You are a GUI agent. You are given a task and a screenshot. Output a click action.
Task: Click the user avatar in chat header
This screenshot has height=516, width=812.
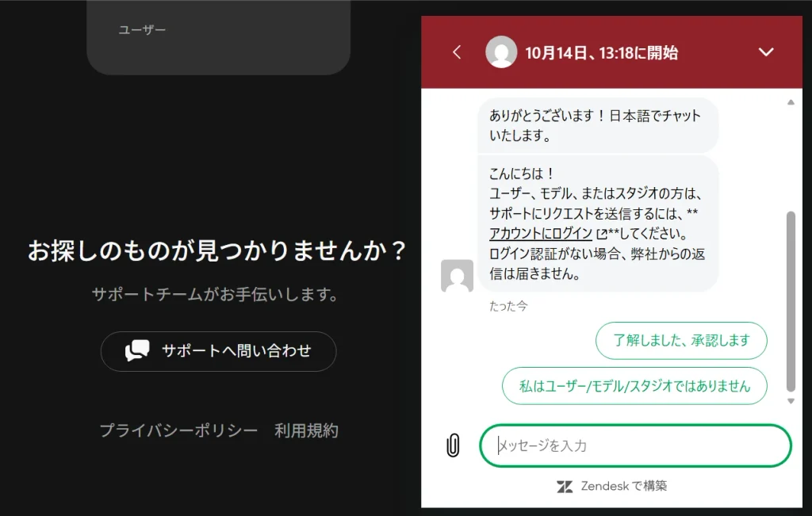tap(501, 52)
